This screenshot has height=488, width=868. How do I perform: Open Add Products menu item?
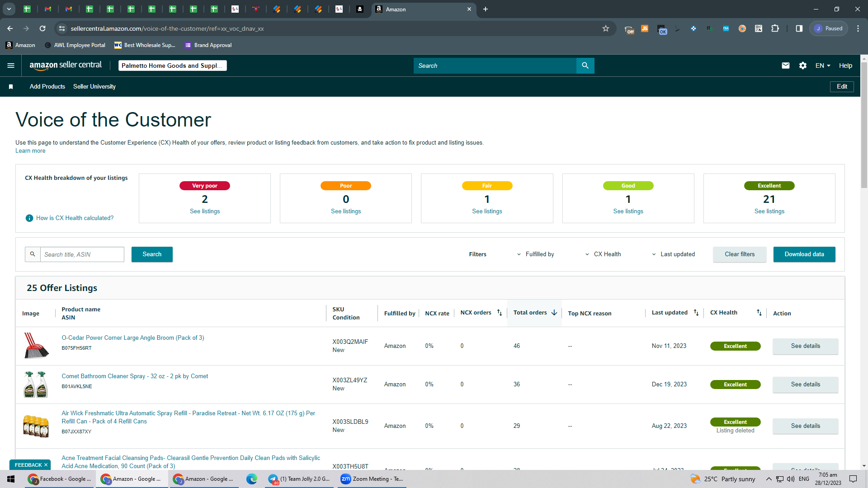pyautogui.click(x=47, y=87)
